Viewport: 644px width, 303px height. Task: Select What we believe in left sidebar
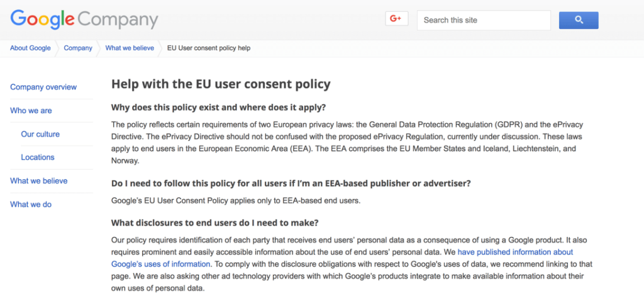click(x=39, y=180)
